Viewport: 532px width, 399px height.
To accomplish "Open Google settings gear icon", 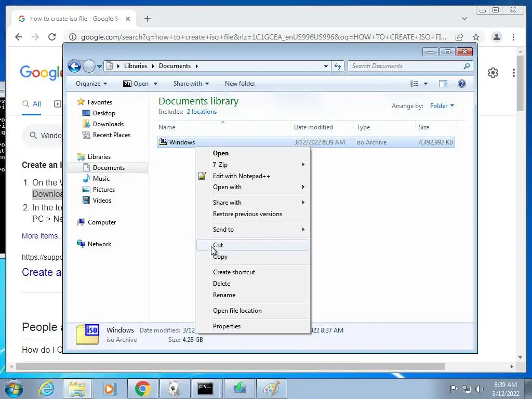I will tap(493, 73).
